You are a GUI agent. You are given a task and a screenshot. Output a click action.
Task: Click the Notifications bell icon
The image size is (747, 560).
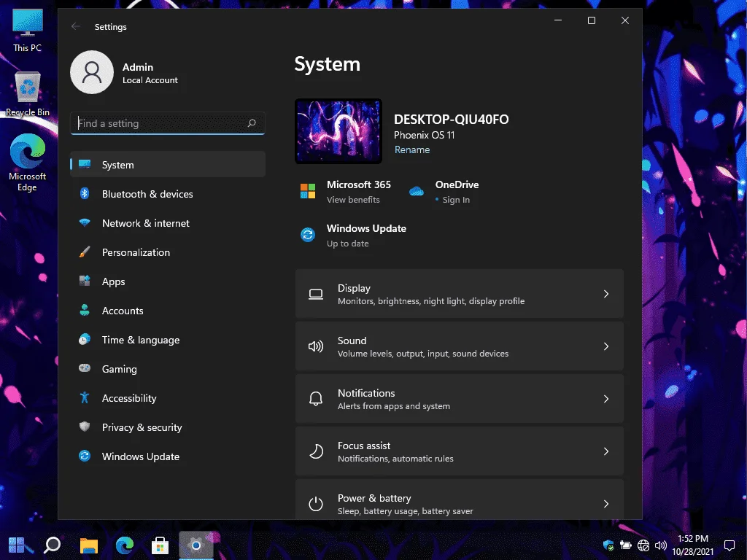pos(315,399)
